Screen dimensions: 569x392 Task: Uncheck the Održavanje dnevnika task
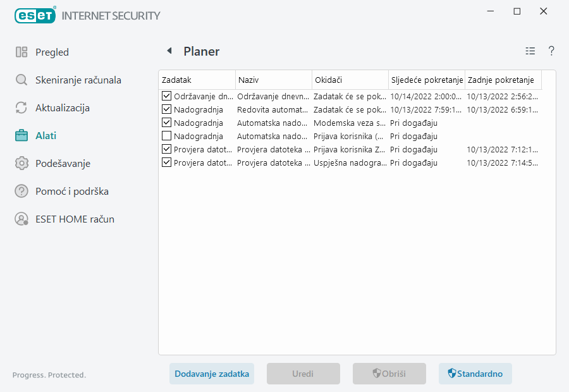pyautogui.click(x=167, y=96)
